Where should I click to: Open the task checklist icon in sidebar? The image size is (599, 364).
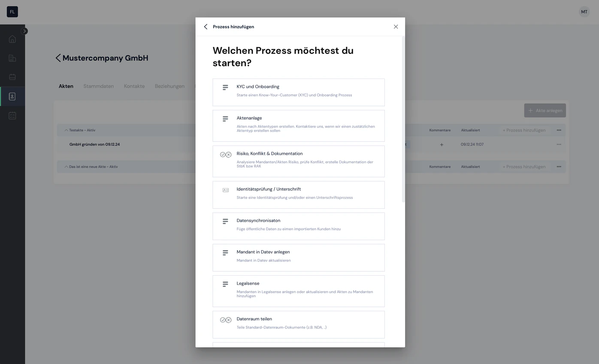[12, 116]
